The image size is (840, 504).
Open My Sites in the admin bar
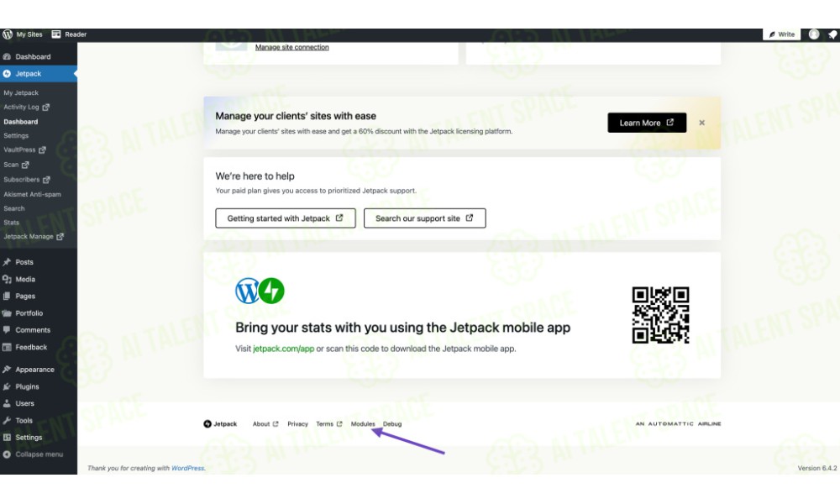[x=29, y=34]
